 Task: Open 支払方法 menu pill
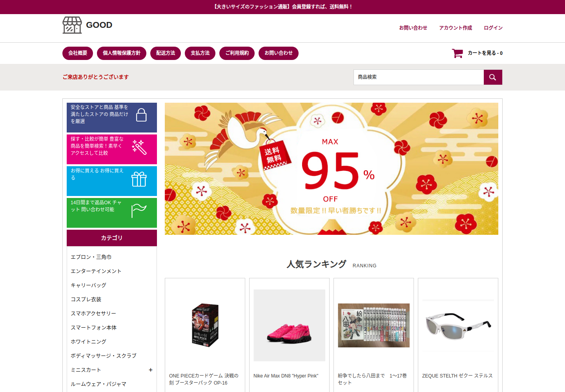200,53
